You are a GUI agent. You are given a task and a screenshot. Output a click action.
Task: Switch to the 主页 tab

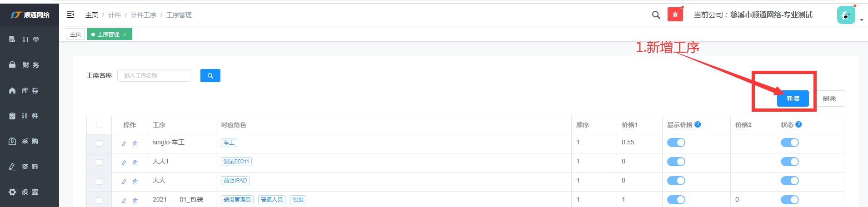(75, 34)
